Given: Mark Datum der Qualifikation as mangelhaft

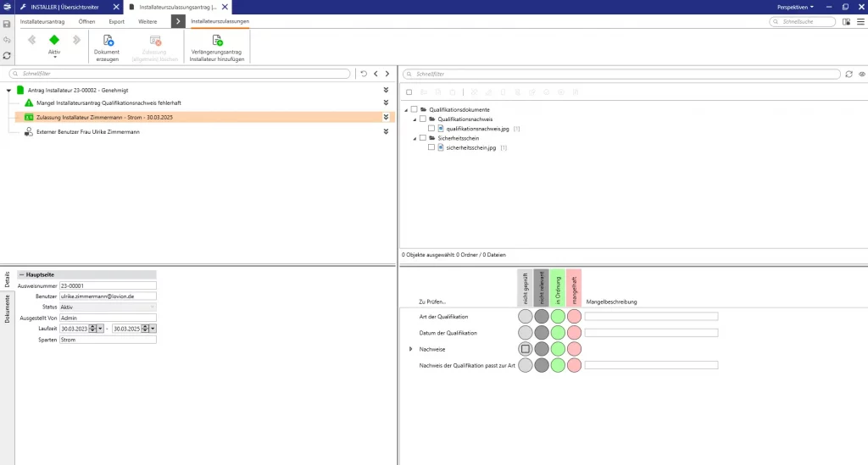Looking at the screenshot, I should coord(574,333).
